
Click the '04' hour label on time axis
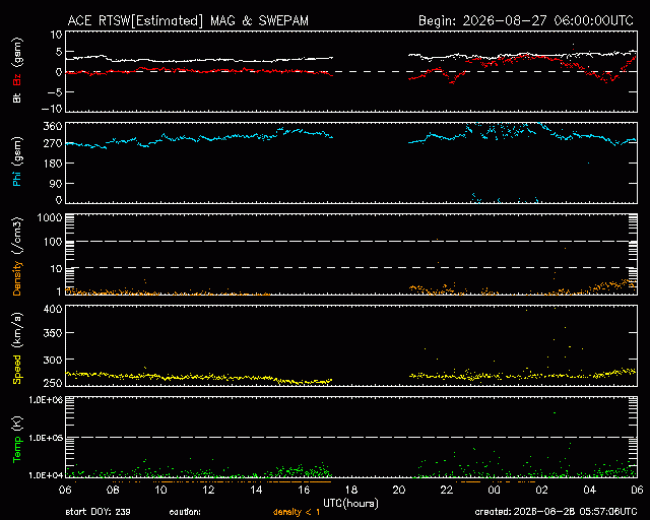coord(589,490)
